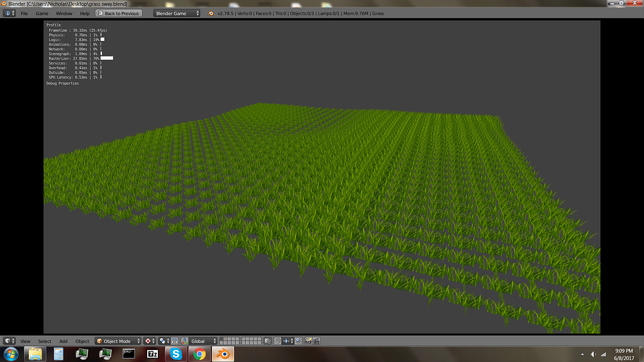
Task: Click the Blender logo beside version info
Action: tap(211, 13)
